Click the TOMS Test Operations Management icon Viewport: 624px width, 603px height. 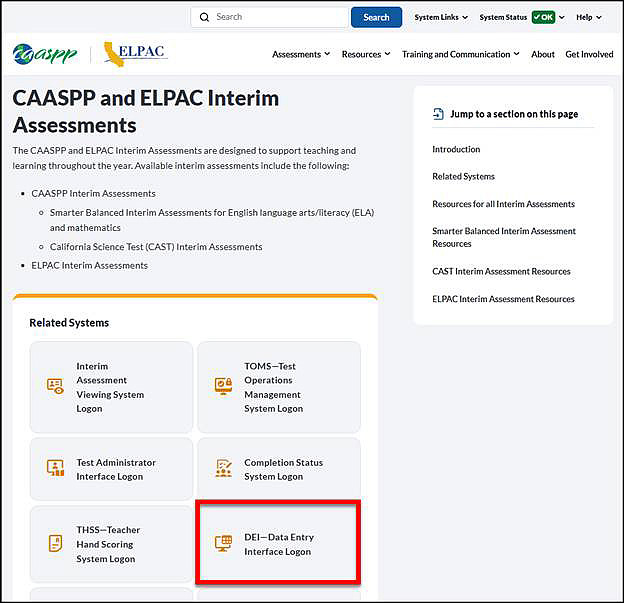click(x=223, y=386)
